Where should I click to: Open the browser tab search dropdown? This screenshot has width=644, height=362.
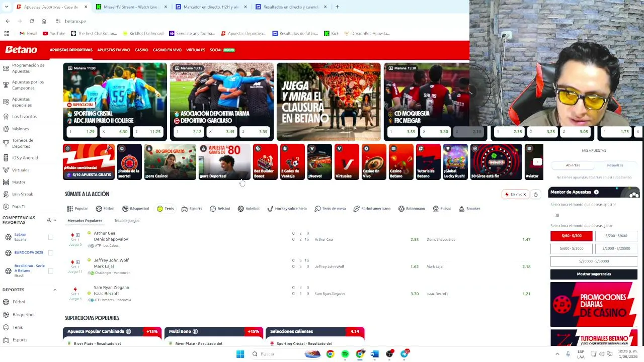(7, 7)
